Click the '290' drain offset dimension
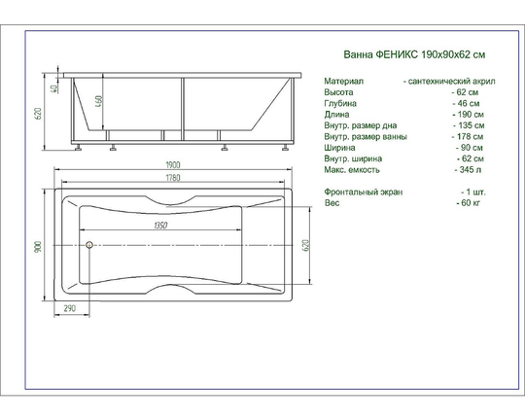The width and height of the screenshot is (525, 420). pyautogui.click(x=70, y=308)
